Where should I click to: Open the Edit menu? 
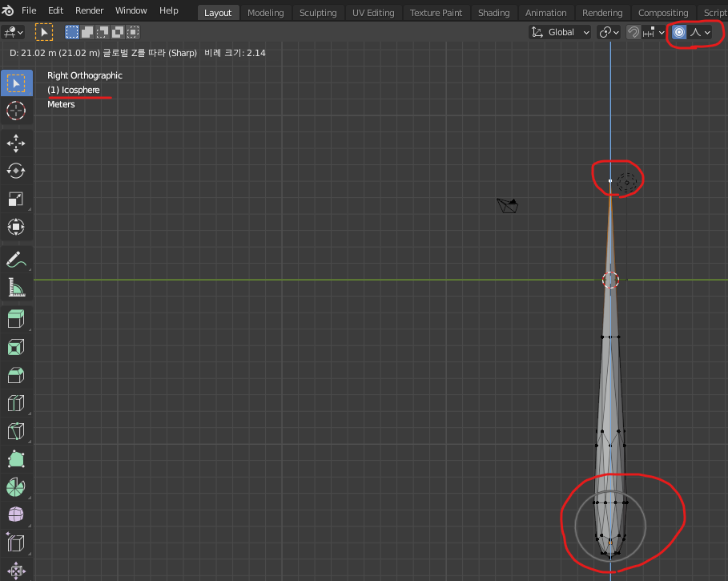[x=56, y=10]
